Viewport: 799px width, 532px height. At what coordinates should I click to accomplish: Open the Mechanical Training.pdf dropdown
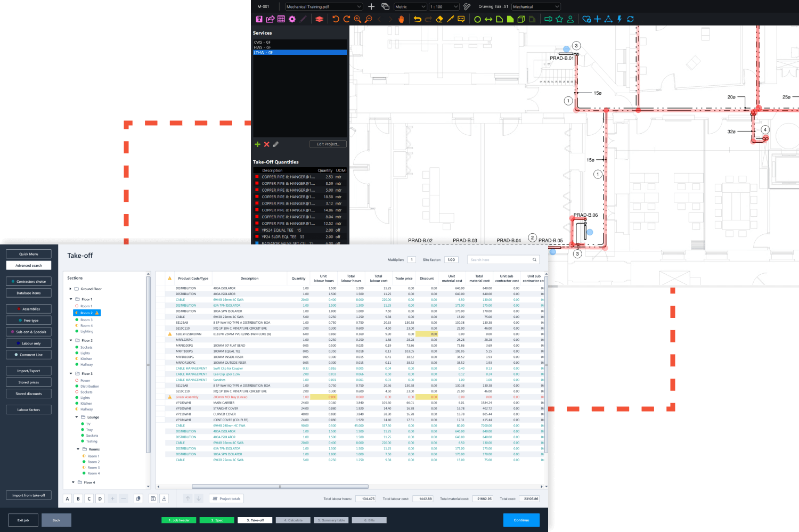pos(324,7)
